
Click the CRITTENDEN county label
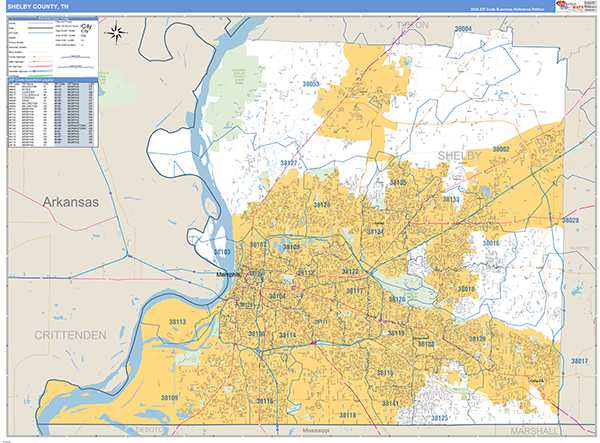pos(70,335)
